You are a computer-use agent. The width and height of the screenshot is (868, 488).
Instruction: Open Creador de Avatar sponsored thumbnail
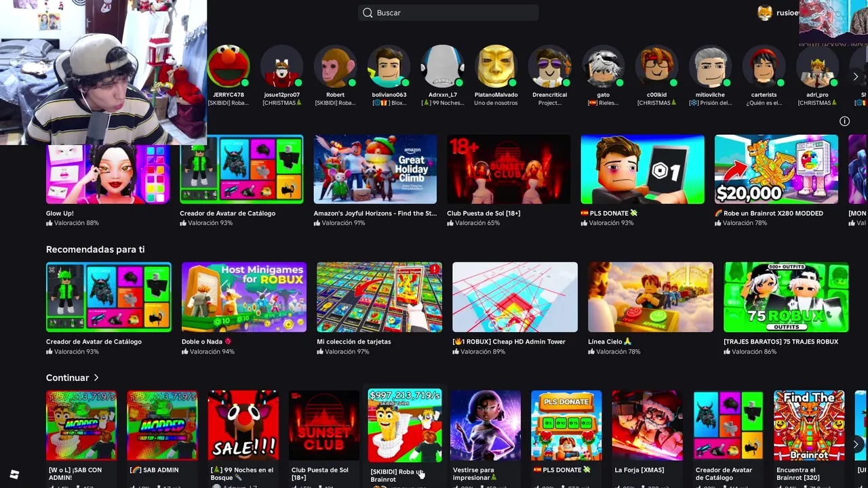pyautogui.click(x=241, y=169)
